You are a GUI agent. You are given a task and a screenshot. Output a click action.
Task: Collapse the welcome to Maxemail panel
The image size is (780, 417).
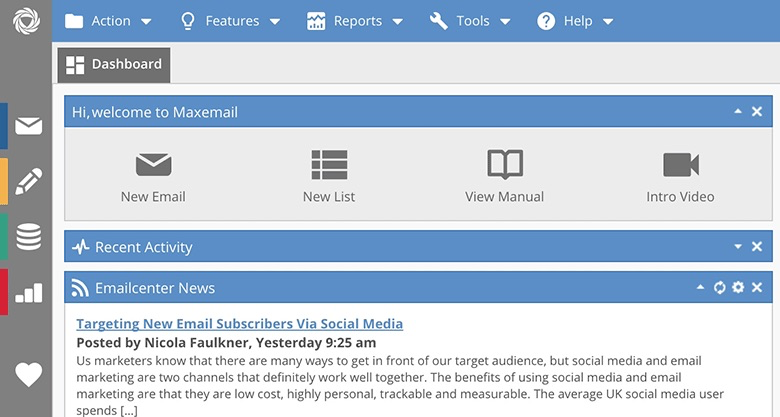point(738,112)
